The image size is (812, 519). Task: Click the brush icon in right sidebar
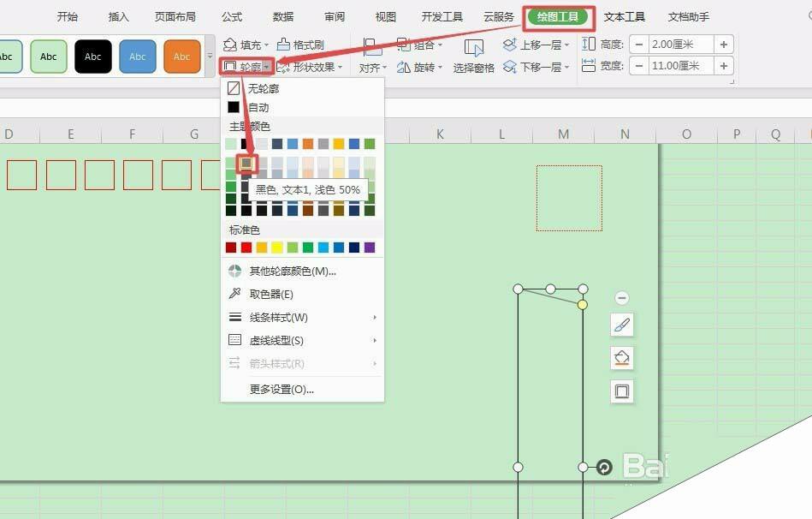[622, 325]
